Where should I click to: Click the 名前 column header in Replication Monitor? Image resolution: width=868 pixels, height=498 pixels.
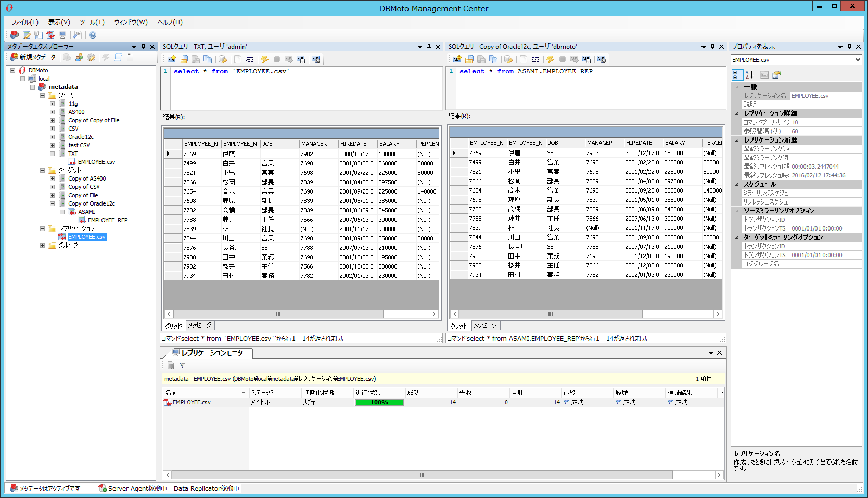pos(205,393)
